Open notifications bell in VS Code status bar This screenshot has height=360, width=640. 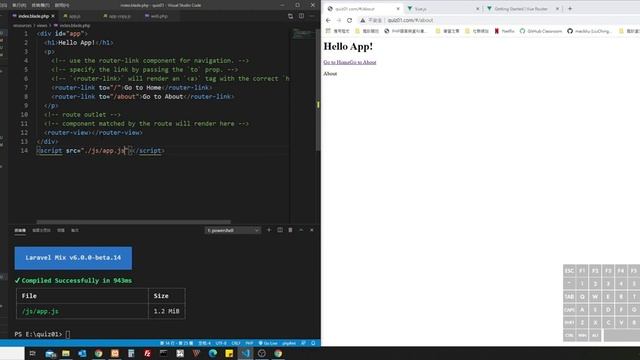pos(313,343)
